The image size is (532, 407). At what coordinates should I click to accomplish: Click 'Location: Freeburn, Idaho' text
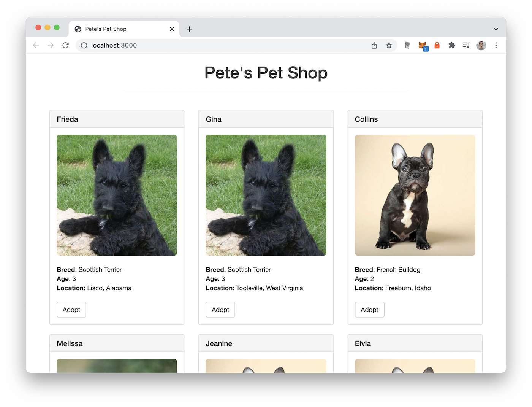[393, 288]
